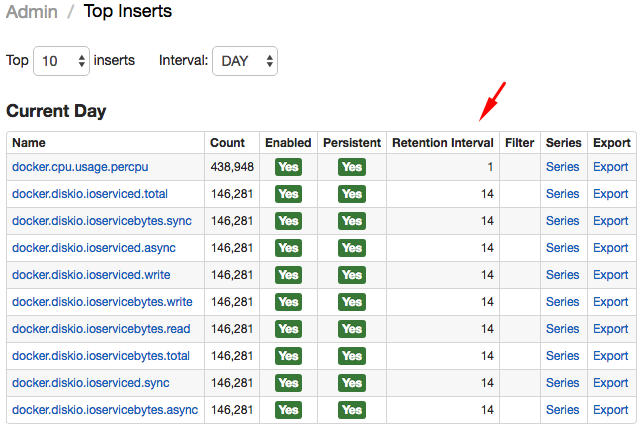
Task: Open the Top count dropdown showing 10
Action: (61, 61)
